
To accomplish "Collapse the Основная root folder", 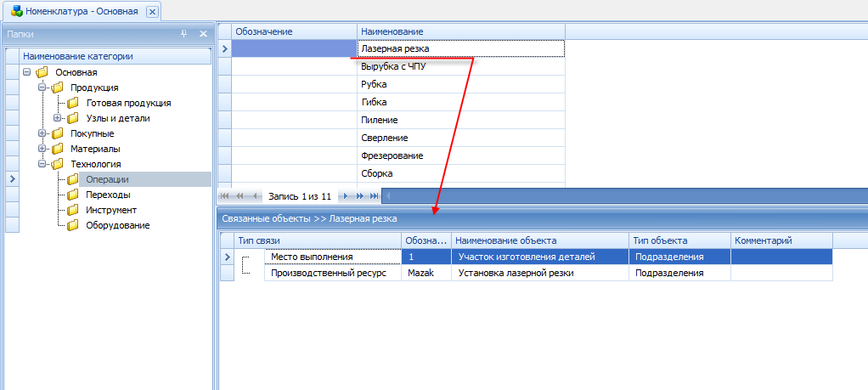I will [x=26, y=72].
